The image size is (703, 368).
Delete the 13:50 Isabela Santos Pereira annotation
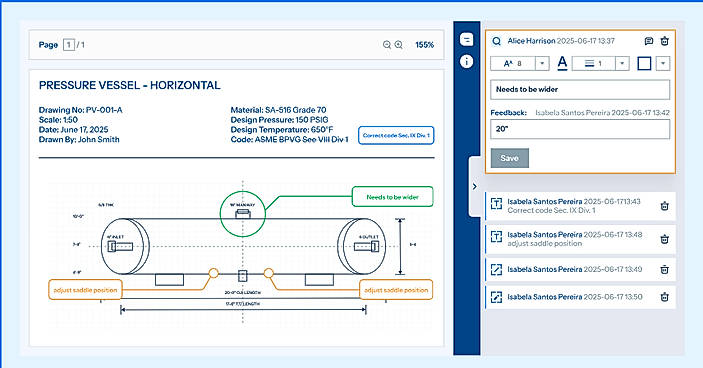(x=664, y=297)
